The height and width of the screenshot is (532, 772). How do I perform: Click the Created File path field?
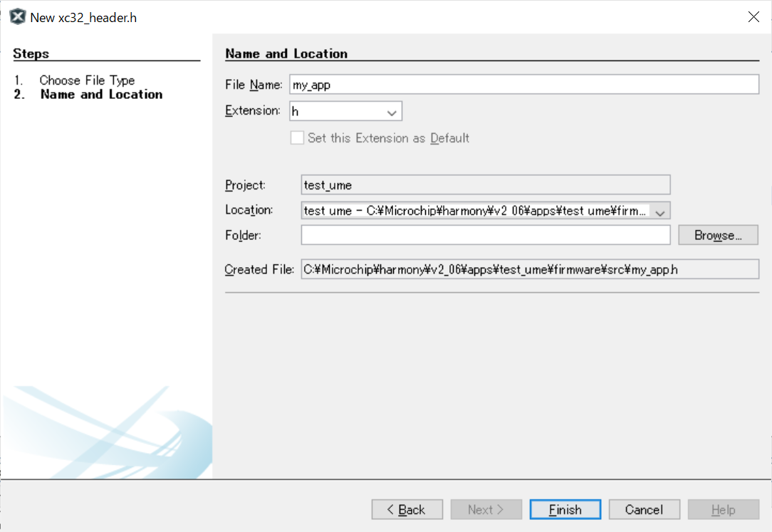pos(529,269)
